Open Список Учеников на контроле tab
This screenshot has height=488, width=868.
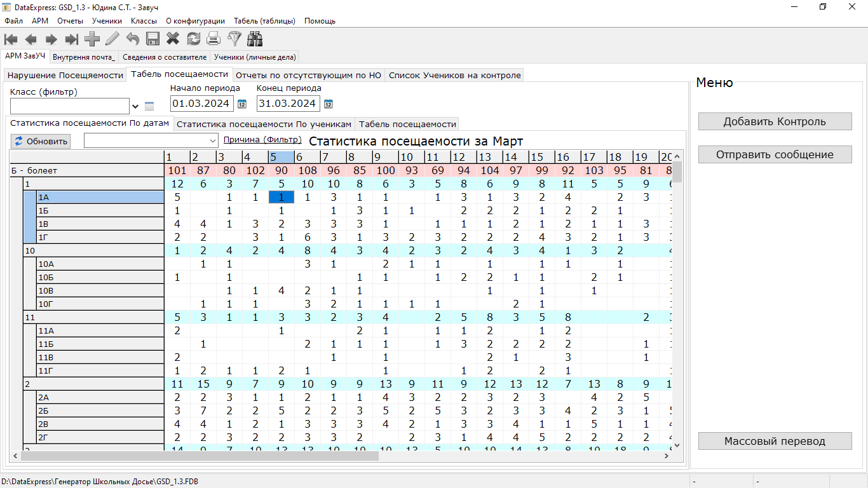[x=454, y=75]
